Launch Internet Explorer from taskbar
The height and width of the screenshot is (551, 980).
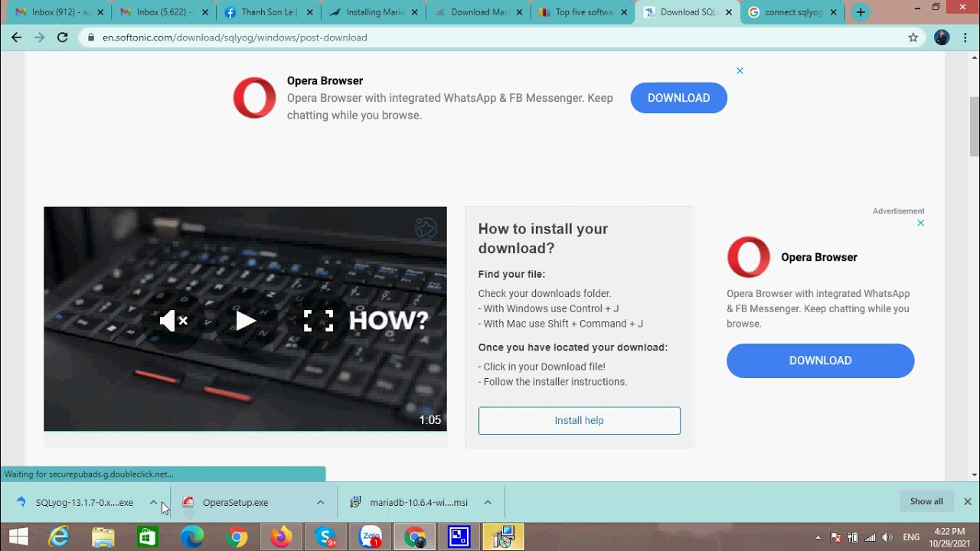point(58,537)
